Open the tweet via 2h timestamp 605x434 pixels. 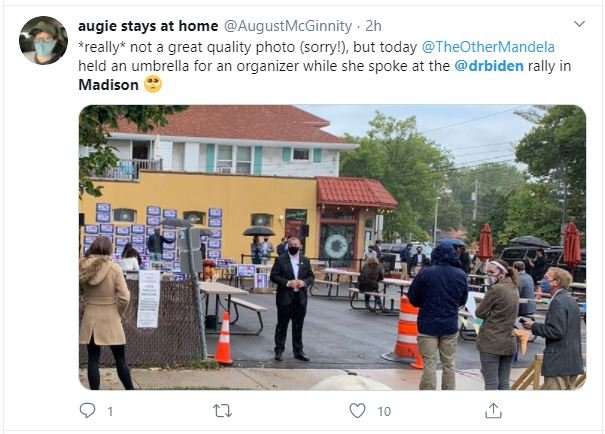pyautogui.click(x=373, y=26)
